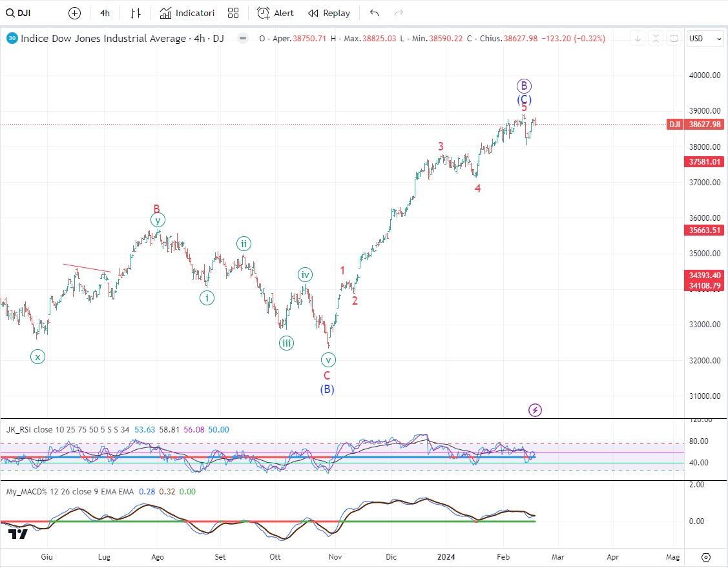
Task: Start bar Replay mode
Action: [x=329, y=13]
